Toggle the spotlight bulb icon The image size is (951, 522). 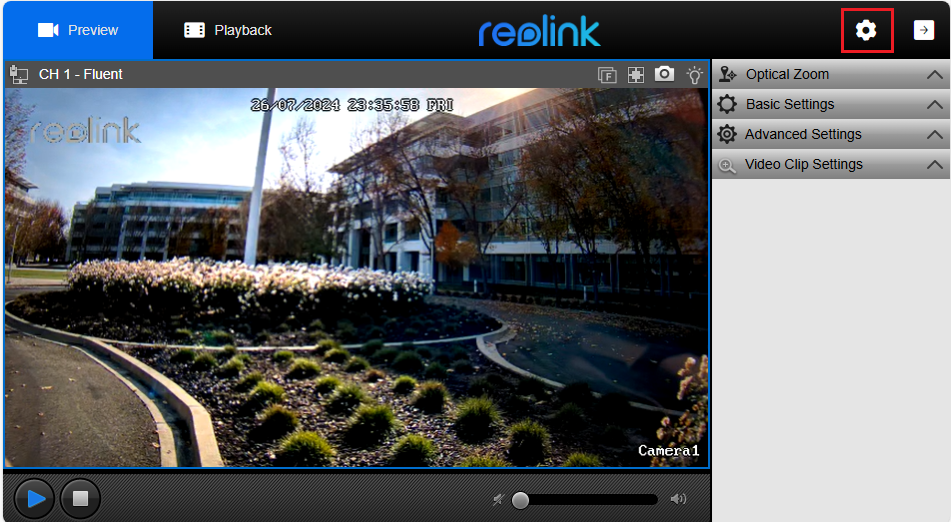694,74
